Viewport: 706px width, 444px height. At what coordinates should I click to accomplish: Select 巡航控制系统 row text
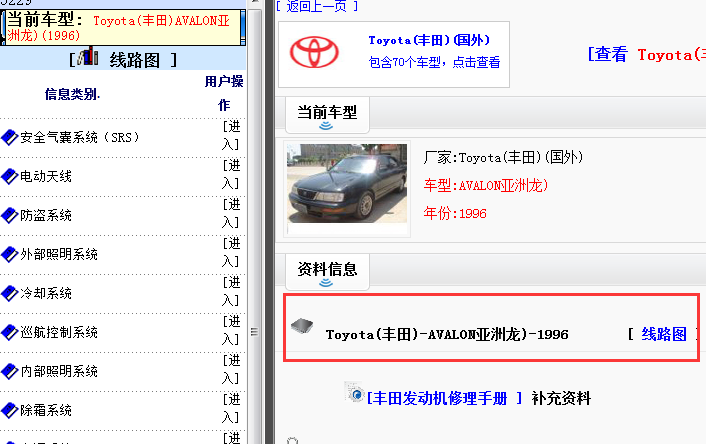coord(59,332)
